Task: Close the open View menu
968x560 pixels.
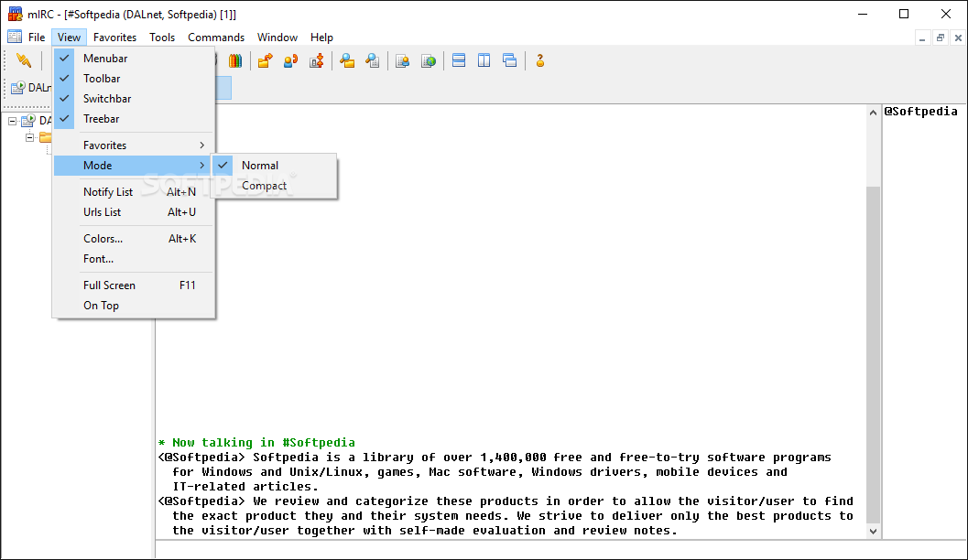Action: click(x=70, y=37)
